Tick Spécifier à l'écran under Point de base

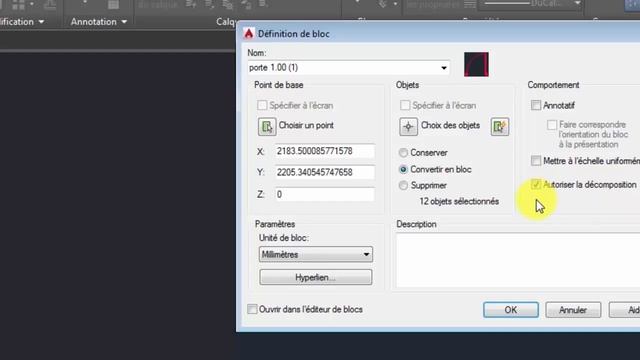point(262,105)
